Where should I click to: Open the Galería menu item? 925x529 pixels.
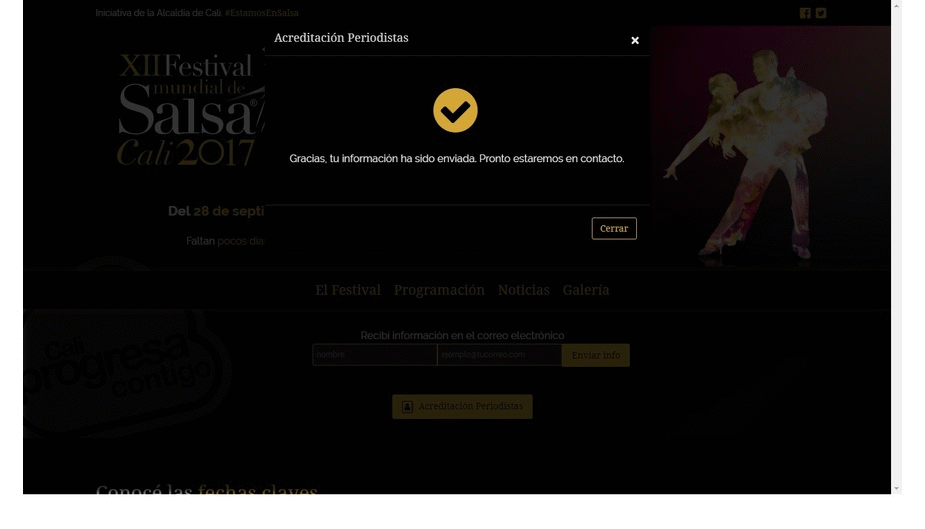586,290
